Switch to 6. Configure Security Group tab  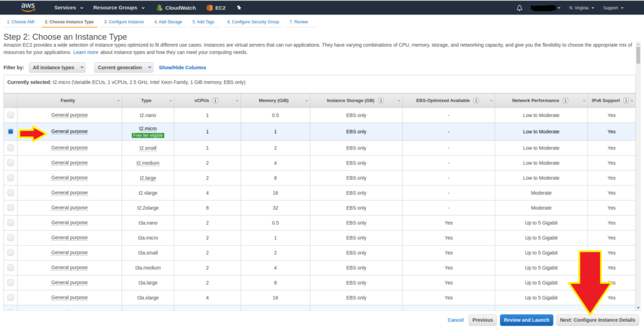pyautogui.click(x=253, y=22)
